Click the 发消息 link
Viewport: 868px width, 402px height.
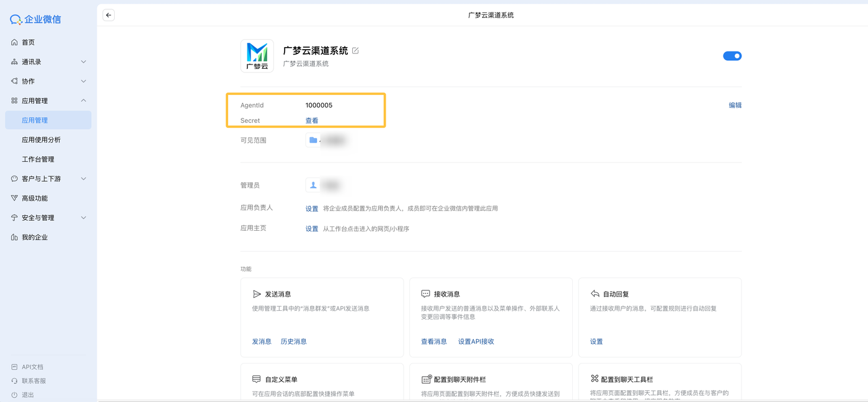(262, 342)
